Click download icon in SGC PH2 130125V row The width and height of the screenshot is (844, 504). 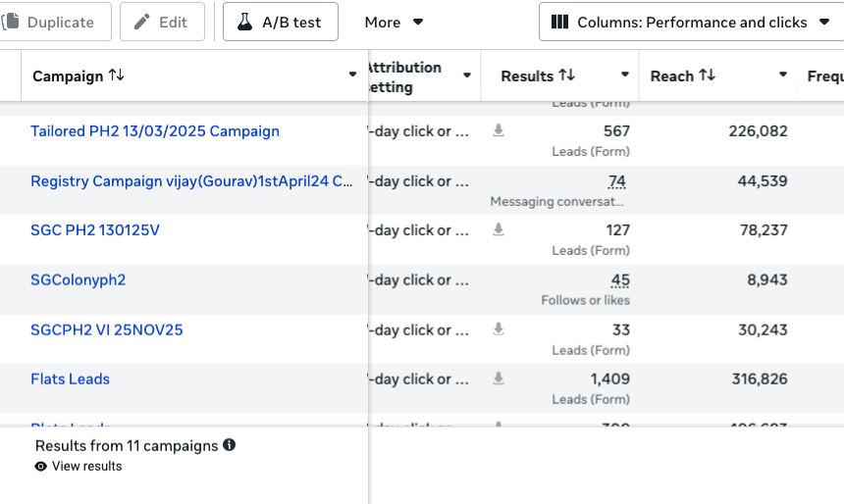(499, 229)
